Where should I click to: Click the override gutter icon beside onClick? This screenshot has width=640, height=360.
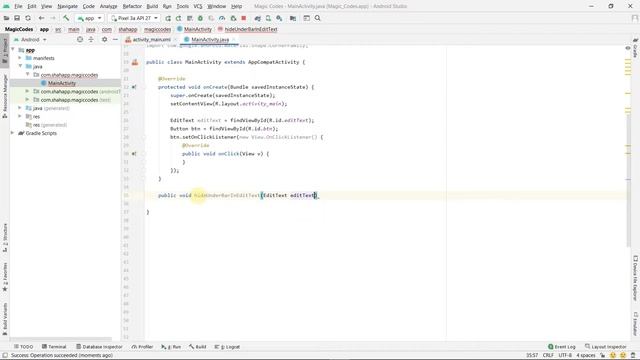pyautogui.click(x=134, y=154)
